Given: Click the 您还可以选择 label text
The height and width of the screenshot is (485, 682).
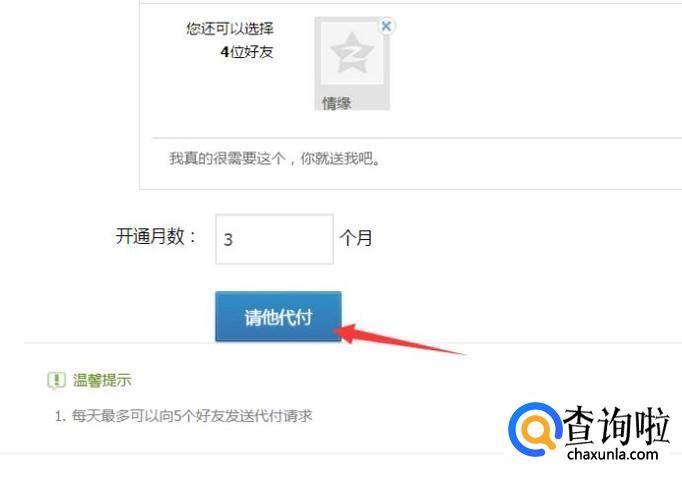Looking at the screenshot, I should [x=230, y=29].
